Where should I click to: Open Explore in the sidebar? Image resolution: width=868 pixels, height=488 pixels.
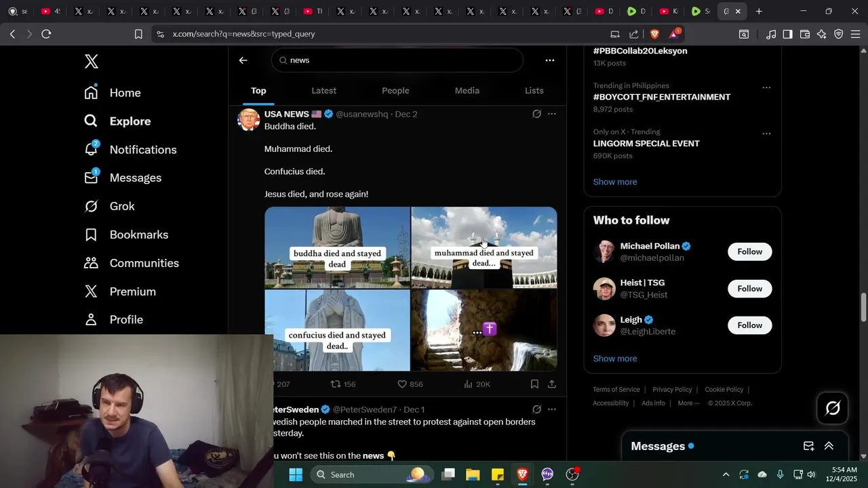117,121
